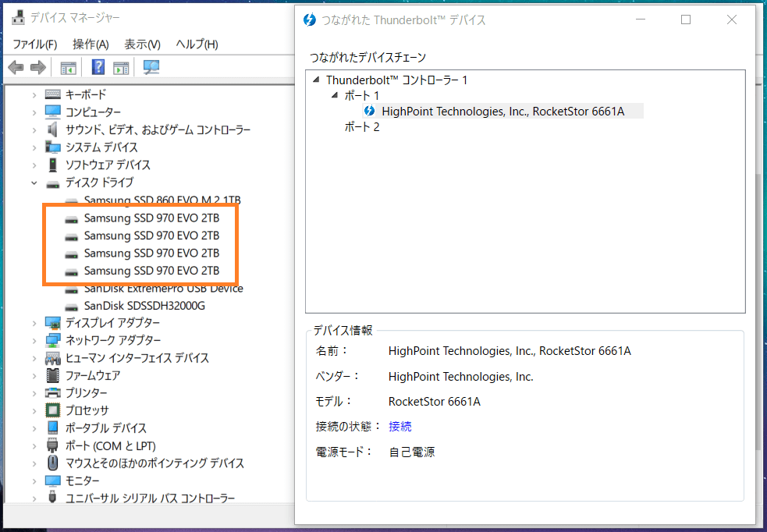Viewport: 767px width, 532px height.
Task: Select the システム デバイス icon
Action: click(x=53, y=147)
